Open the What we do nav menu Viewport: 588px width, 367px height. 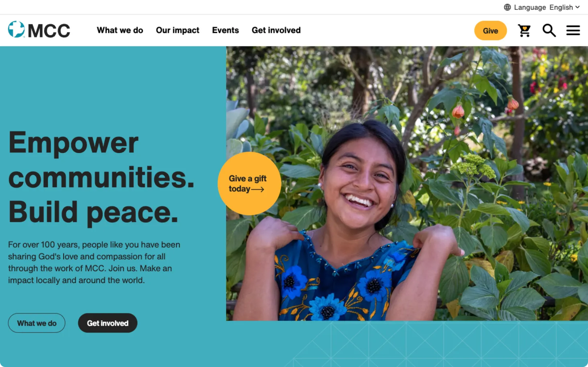pyautogui.click(x=120, y=30)
